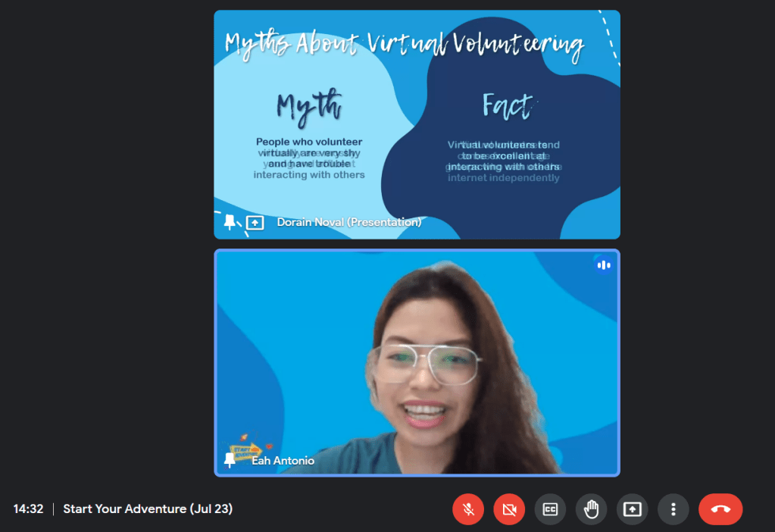The height and width of the screenshot is (532, 775).
Task: Toggle closed captions with CC button
Action: 550,509
